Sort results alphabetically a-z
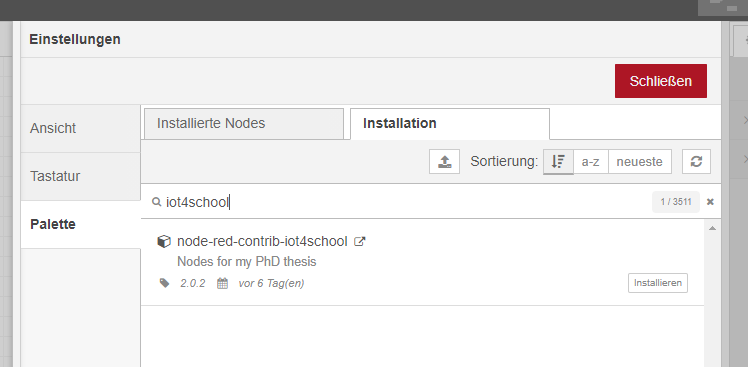The width and height of the screenshot is (748, 367). [x=591, y=162]
